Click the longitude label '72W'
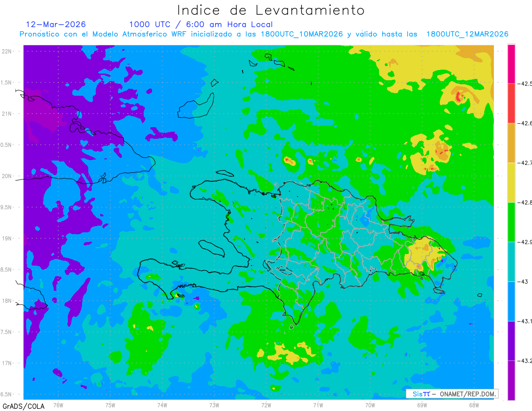This screenshot has height=411, width=532. [266, 404]
